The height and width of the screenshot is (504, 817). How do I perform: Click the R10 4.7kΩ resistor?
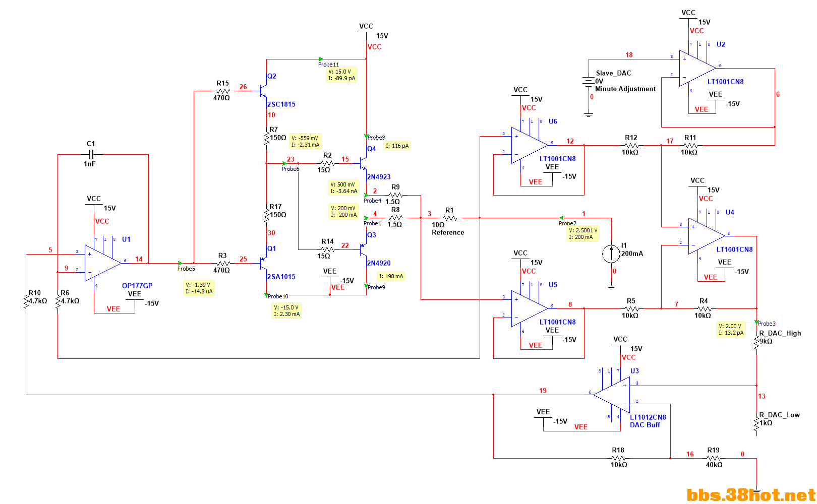tap(26, 302)
